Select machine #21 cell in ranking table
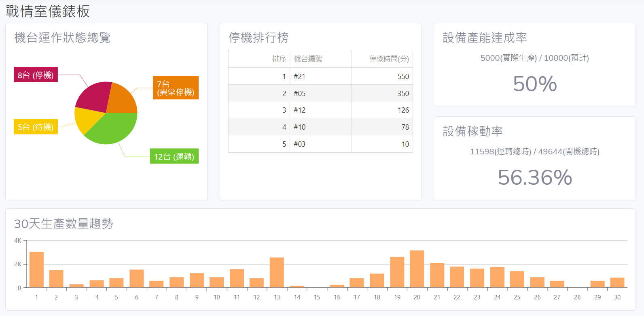 320,76
